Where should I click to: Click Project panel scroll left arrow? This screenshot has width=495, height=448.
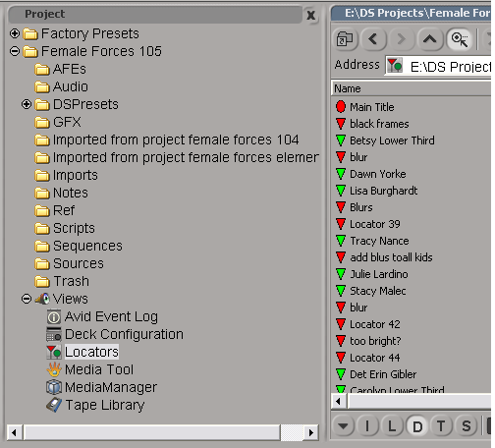(14, 432)
